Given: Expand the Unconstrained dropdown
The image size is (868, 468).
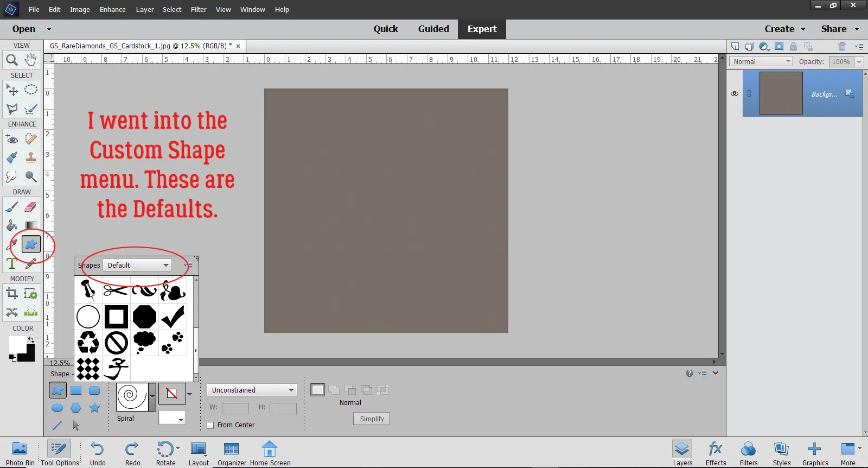Looking at the screenshot, I should pyautogui.click(x=252, y=390).
